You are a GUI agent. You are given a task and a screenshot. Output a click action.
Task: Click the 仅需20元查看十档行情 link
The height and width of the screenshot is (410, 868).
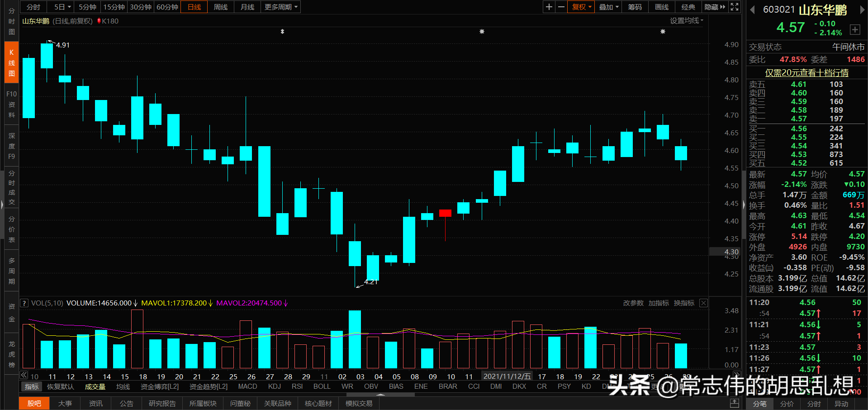pyautogui.click(x=806, y=73)
